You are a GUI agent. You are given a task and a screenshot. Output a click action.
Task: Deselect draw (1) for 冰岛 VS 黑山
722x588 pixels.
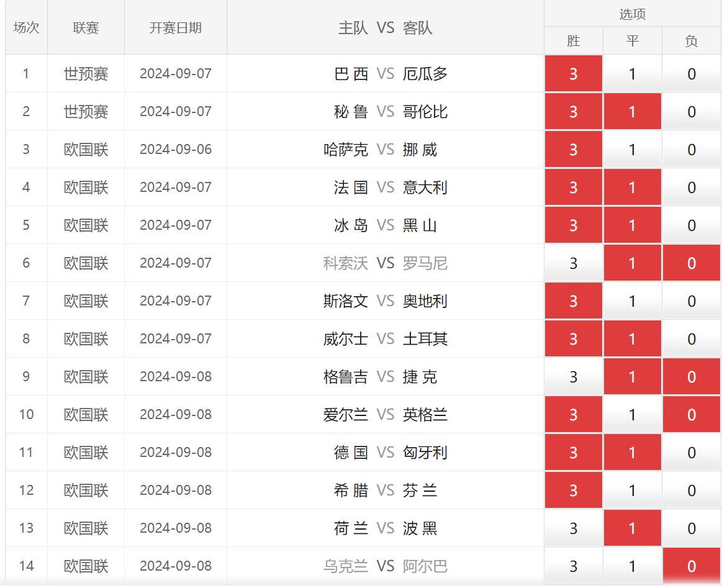(632, 225)
